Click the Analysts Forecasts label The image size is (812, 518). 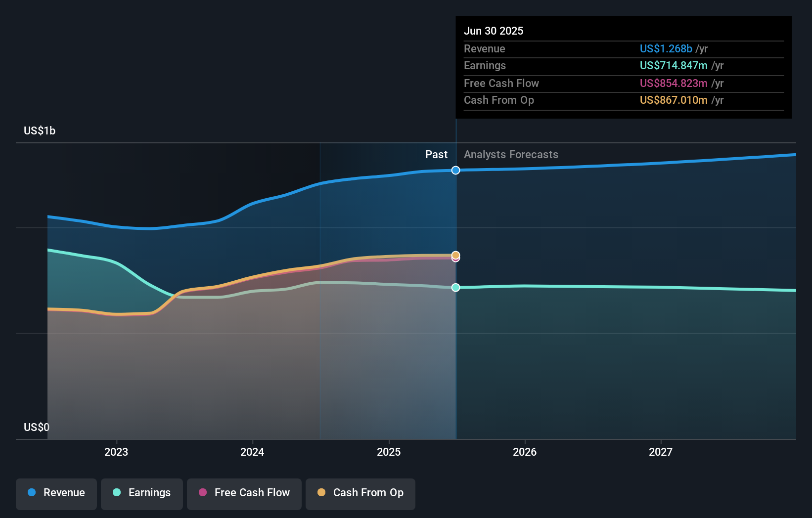(511, 154)
